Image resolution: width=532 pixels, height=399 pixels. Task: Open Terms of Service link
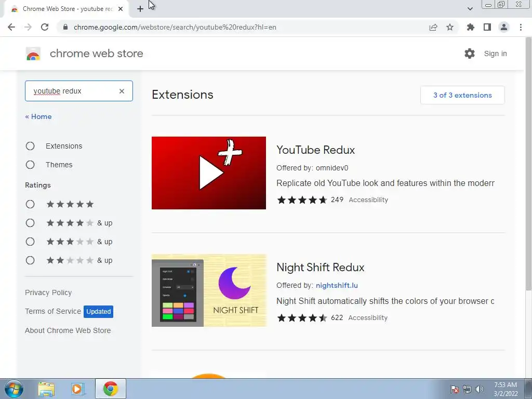click(53, 311)
